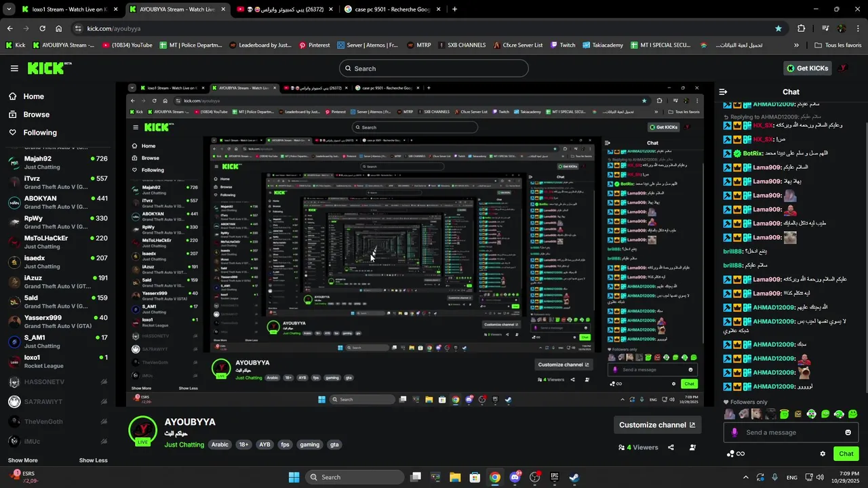Click the large 'Arabic' tag below the video
The height and width of the screenshot is (488, 868).
220,445
